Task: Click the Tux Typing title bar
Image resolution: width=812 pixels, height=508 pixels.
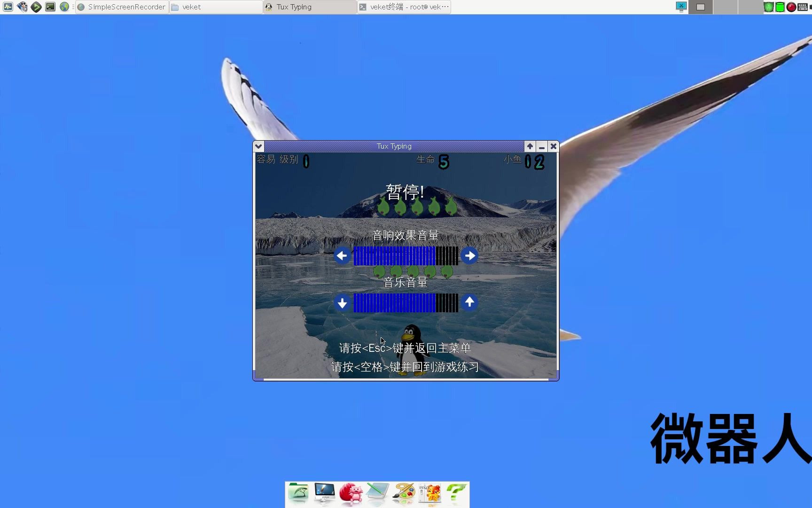Action: tap(394, 146)
